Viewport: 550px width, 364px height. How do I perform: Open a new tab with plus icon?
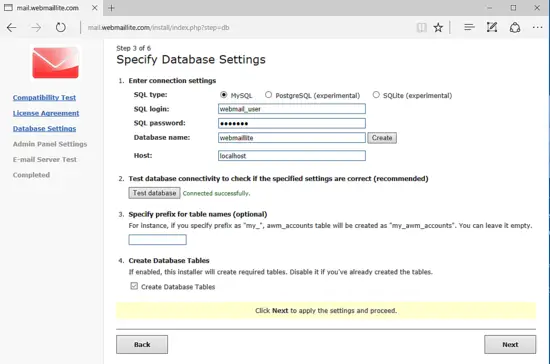(x=111, y=8)
